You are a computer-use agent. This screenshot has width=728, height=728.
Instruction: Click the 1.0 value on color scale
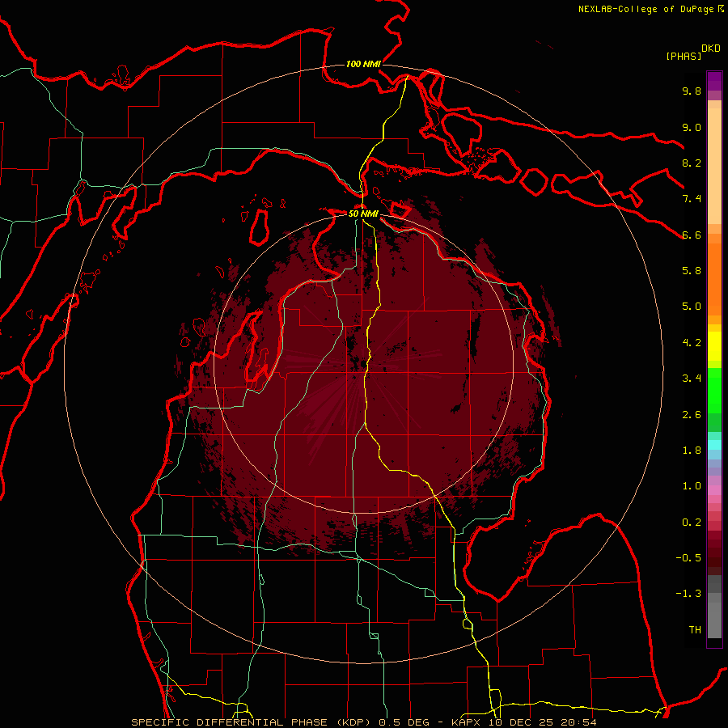click(692, 486)
